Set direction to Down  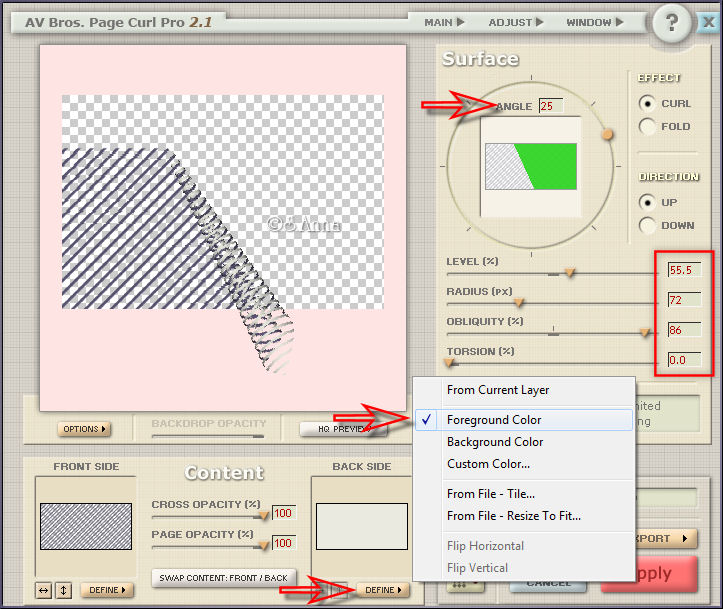pos(648,226)
